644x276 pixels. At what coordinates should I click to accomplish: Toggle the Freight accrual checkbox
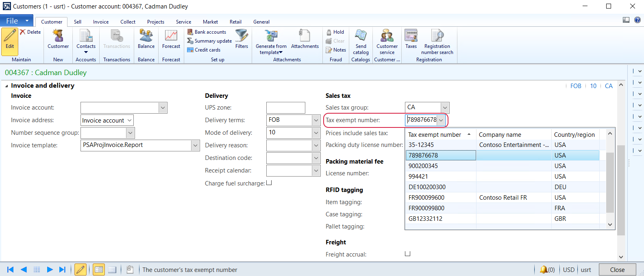click(x=408, y=254)
